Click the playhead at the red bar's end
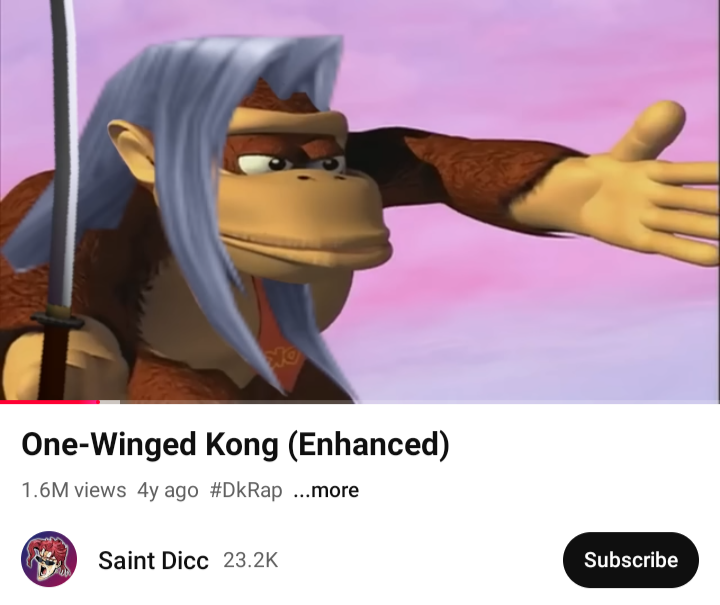The width and height of the screenshot is (720, 605). 99,402
